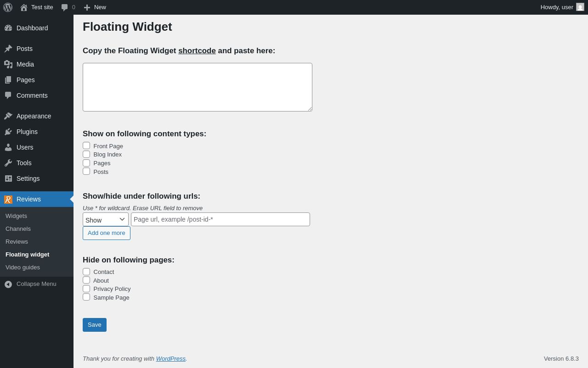The image size is (588, 368).
Task: Open the Howdy, user account menu
Action: pos(562,7)
